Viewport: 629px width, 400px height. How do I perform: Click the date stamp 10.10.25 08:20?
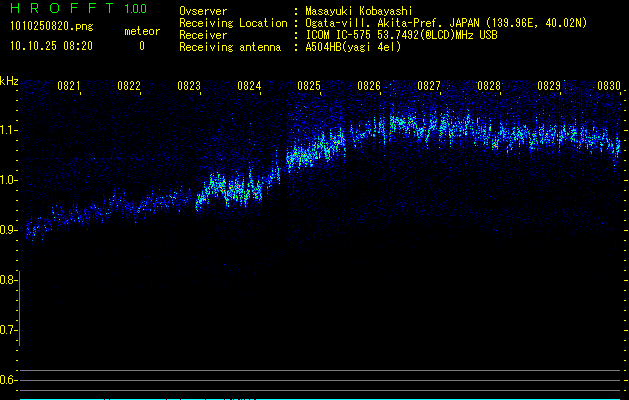pyautogui.click(x=51, y=46)
